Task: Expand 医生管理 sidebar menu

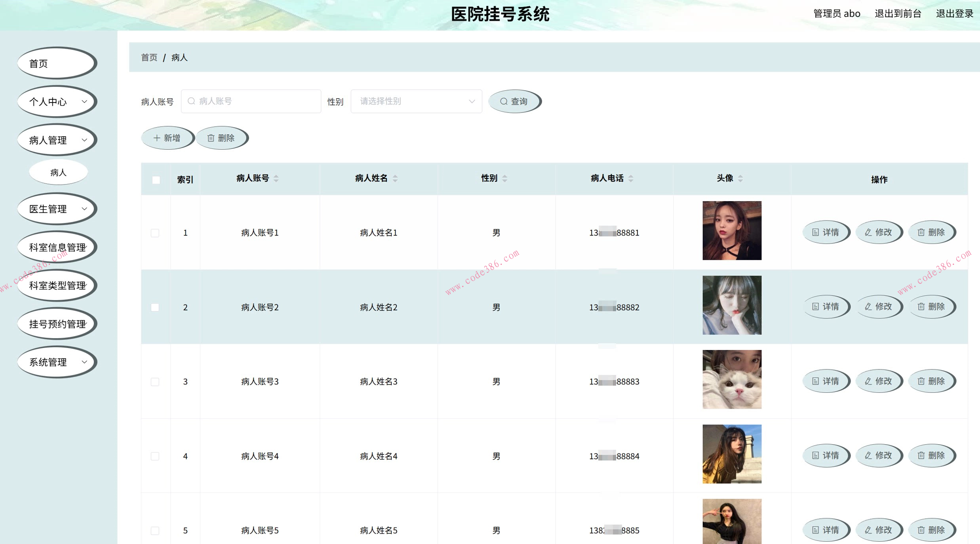Action: 57,209
